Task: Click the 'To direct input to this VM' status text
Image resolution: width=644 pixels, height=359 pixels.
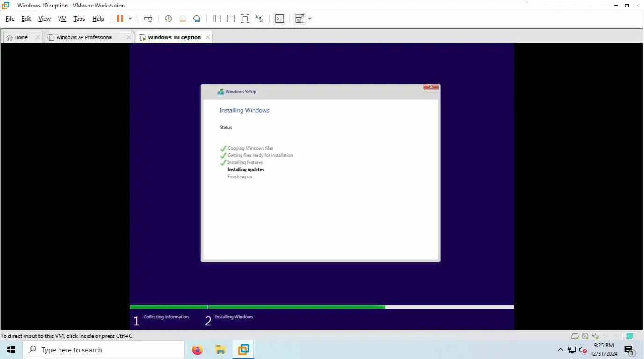Action: (x=67, y=336)
